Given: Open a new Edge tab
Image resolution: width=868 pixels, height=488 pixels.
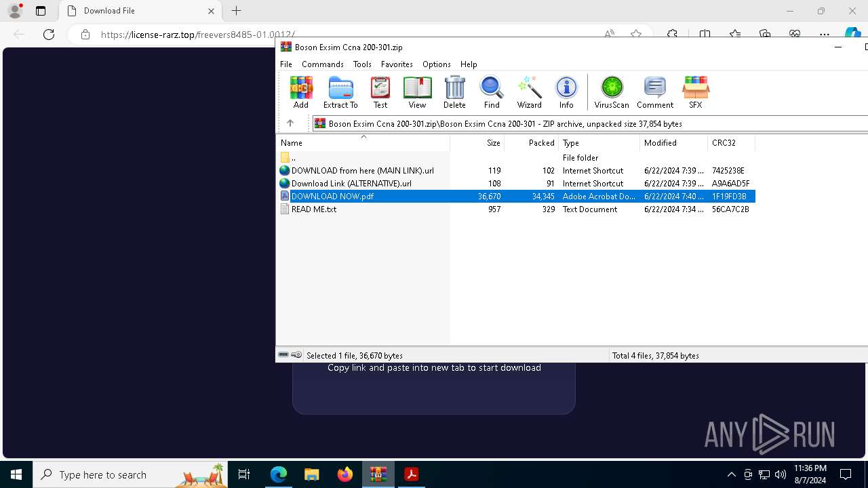Looking at the screenshot, I should (236, 11).
